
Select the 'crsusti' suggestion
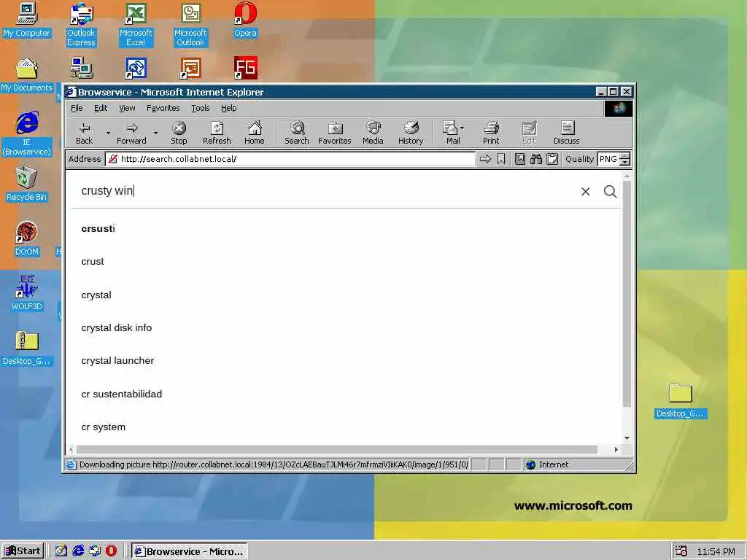98,228
